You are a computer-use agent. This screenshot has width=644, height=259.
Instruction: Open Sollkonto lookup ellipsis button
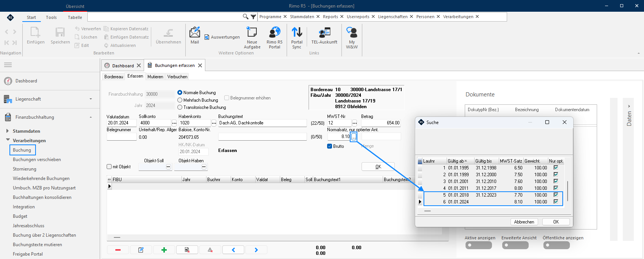tap(174, 123)
